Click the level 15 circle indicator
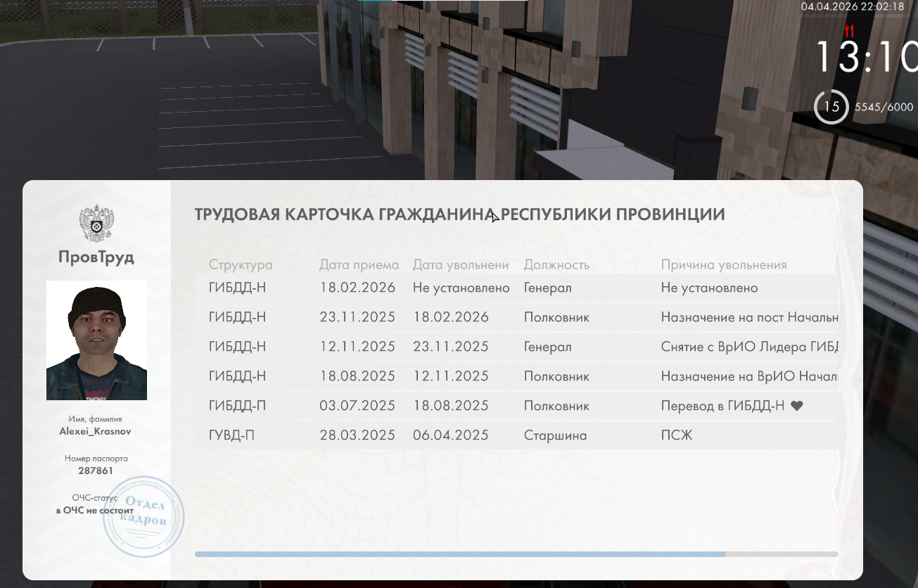Screen dimensions: 918x588 coord(831,107)
